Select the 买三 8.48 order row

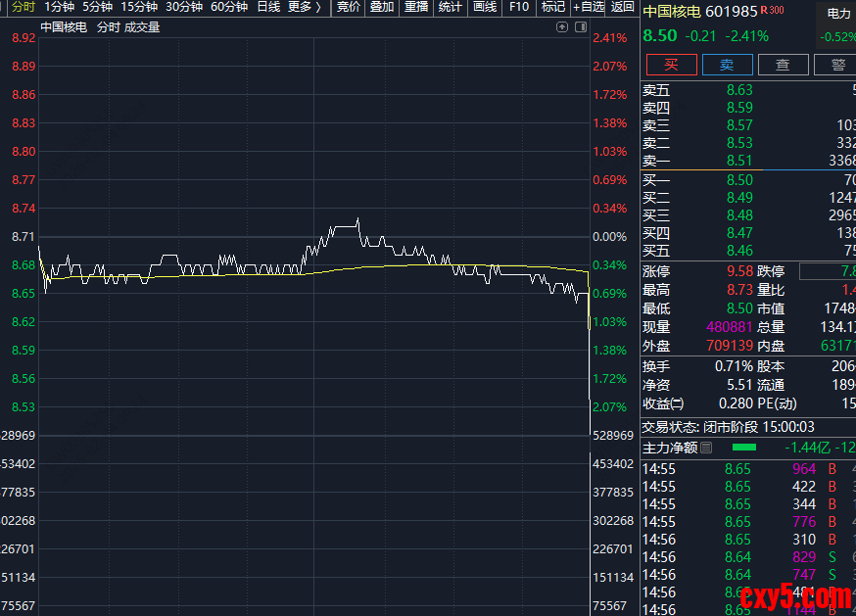[748, 215]
